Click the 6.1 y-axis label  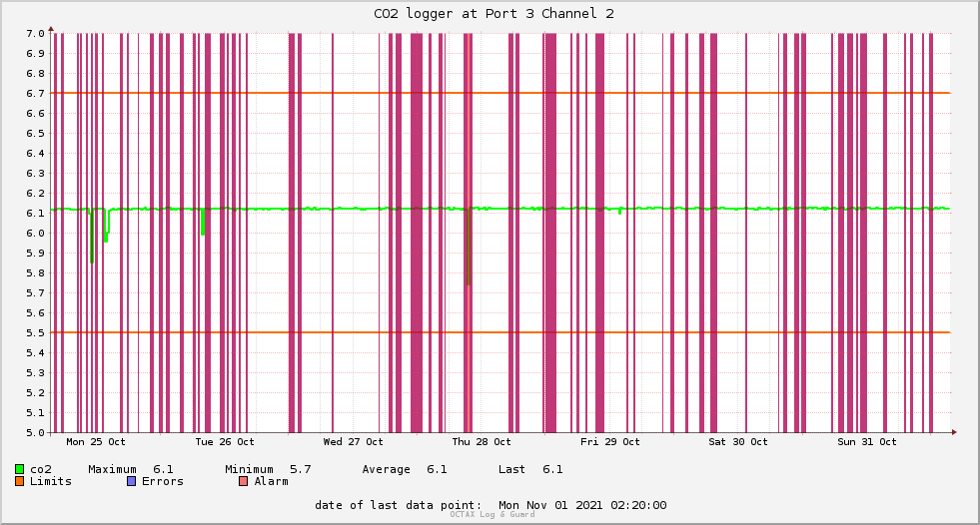[36, 214]
